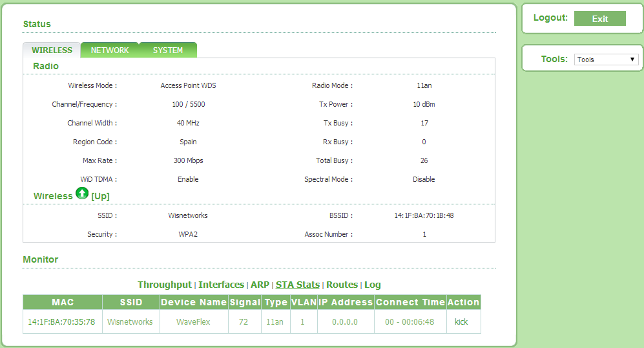This screenshot has width=644, height=348.
Task: Click the Connect Time column header
Action: (x=410, y=302)
